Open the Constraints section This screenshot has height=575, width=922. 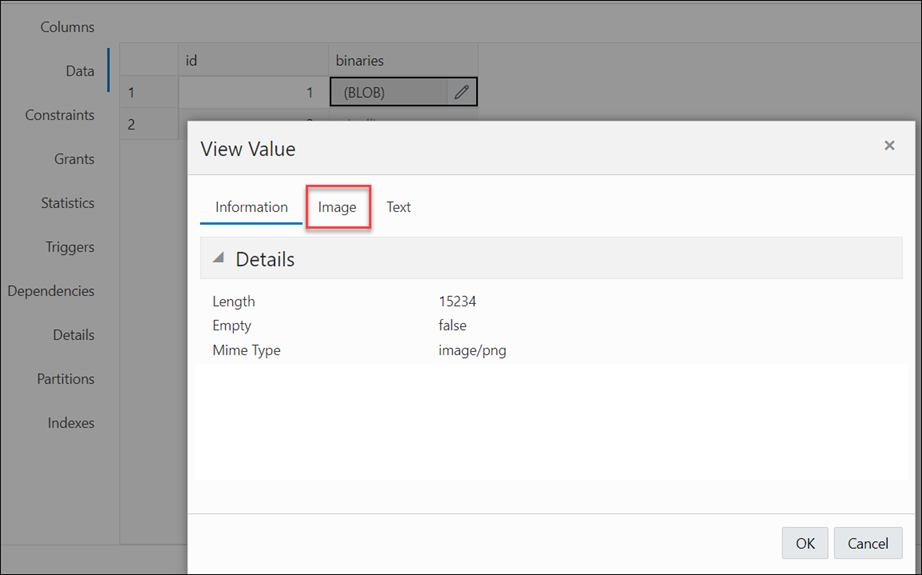coord(59,115)
